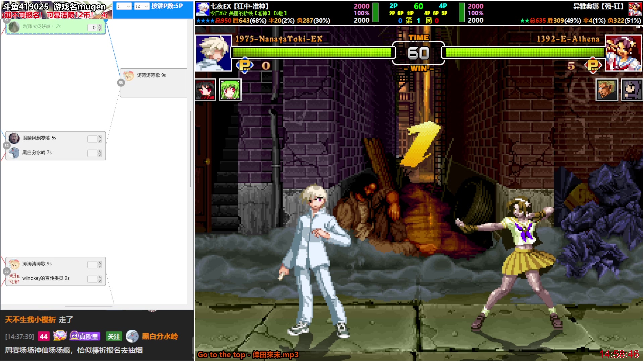Open the first dropdown showing 1

click(124, 6)
